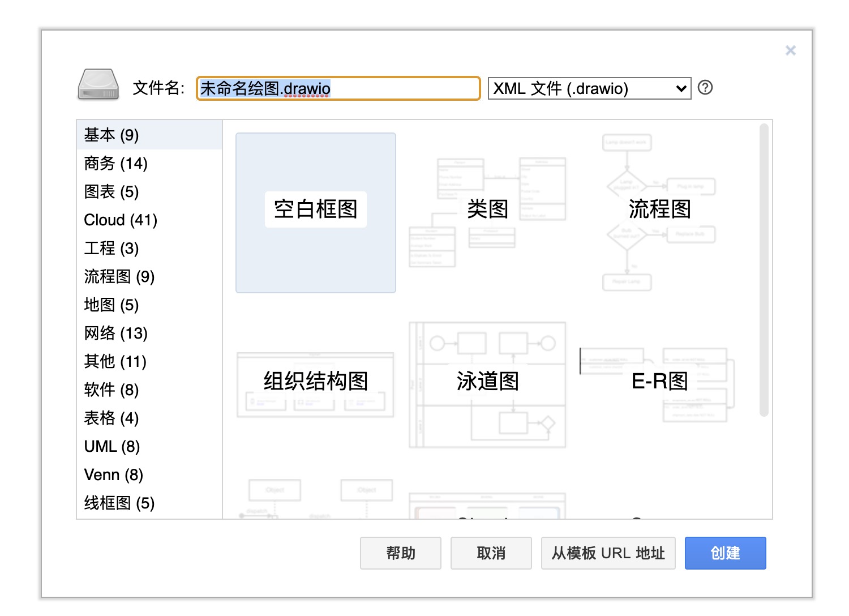This screenshot has height=616, width=849.
Task: Choose the 空白框图 blank template
Action: [x=316, y=213]
